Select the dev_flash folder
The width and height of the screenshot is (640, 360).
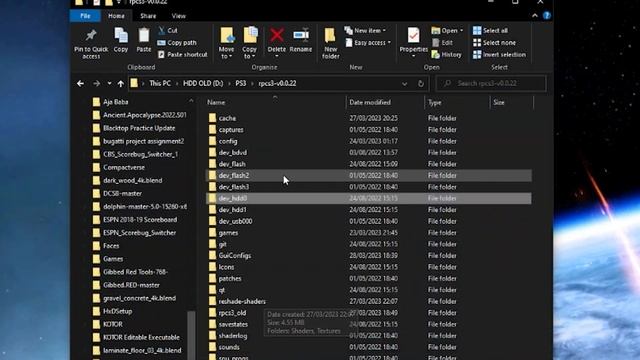[232, 164]
